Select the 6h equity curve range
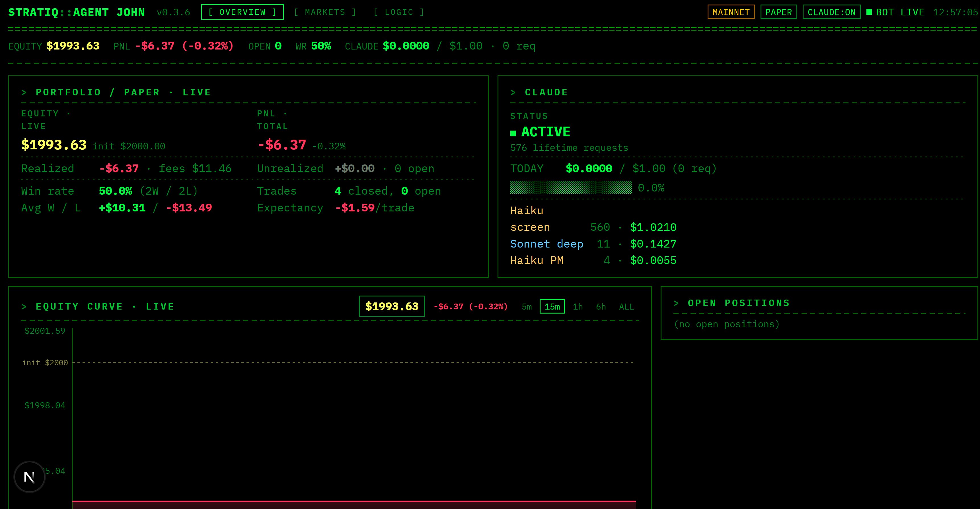The width and height of the screenshot is (980, 509). (601, 307)
